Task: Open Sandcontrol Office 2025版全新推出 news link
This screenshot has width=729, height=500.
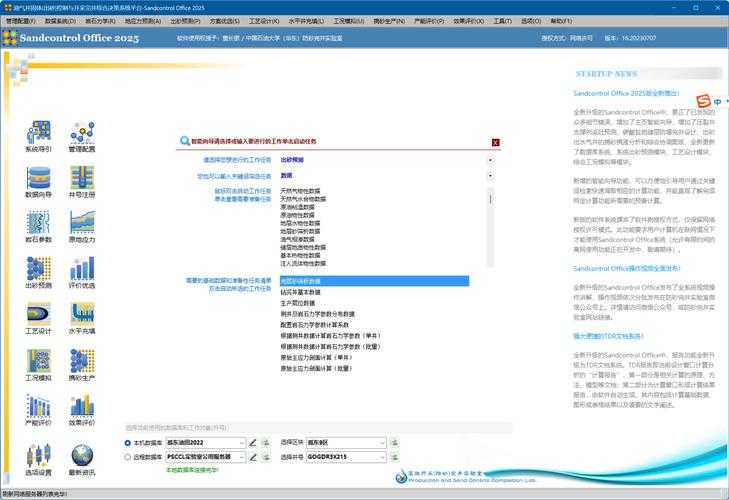Action: (x=626, y=93)
